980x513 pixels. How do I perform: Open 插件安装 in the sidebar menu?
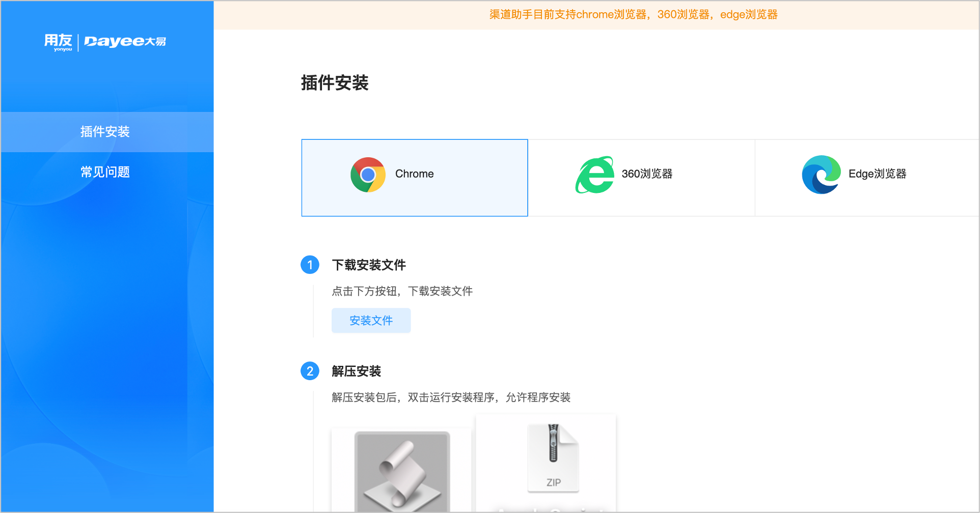tap(107, 132)
